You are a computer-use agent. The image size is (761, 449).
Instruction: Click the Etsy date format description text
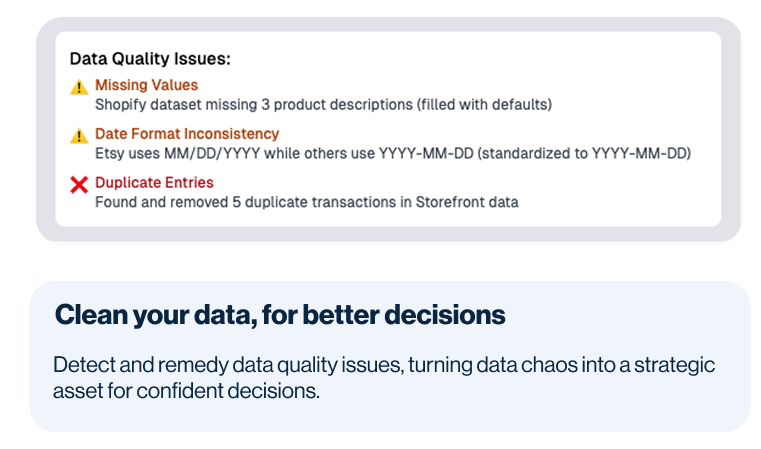(393, 153)
